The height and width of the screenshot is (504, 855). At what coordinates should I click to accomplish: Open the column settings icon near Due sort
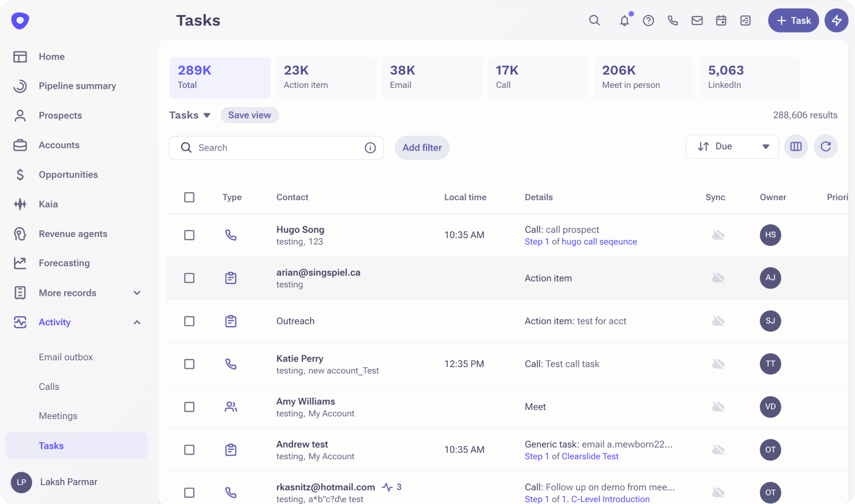(796, 146)
